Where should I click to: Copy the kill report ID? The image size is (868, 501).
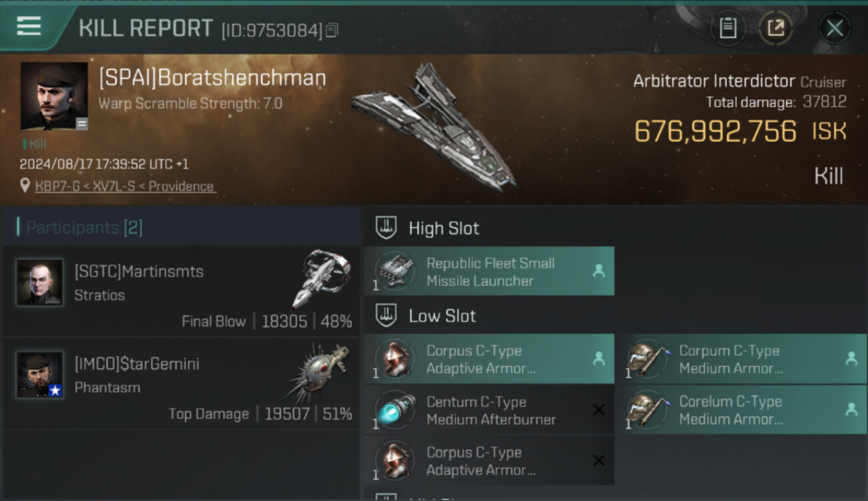[x=332, y=30]
